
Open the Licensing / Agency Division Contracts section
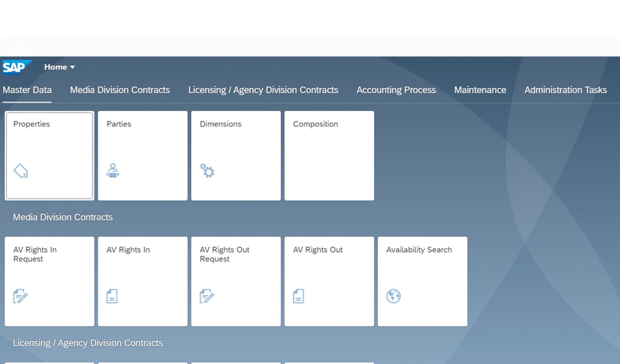(x=263, y=90)
